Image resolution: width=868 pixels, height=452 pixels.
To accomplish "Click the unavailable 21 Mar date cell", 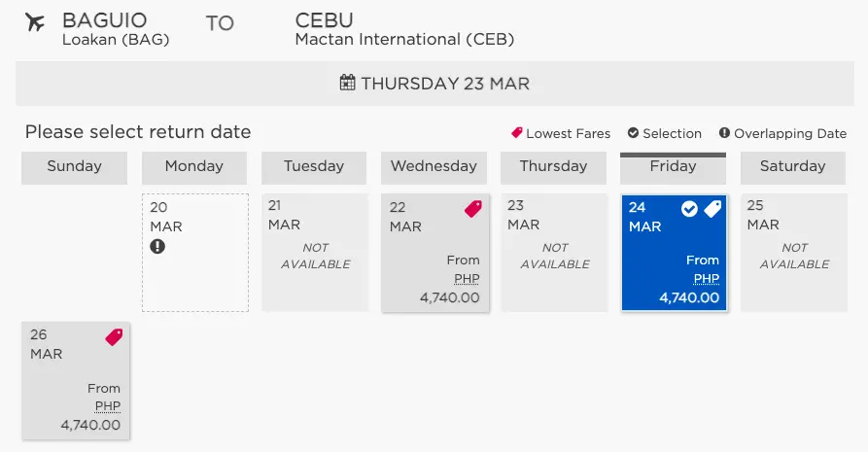I will pos(315,253).
